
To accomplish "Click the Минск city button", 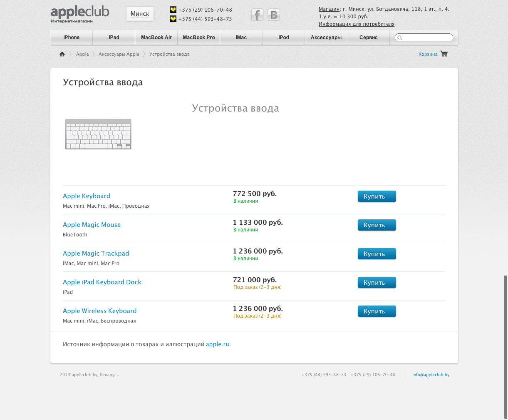I will [140, 14].
